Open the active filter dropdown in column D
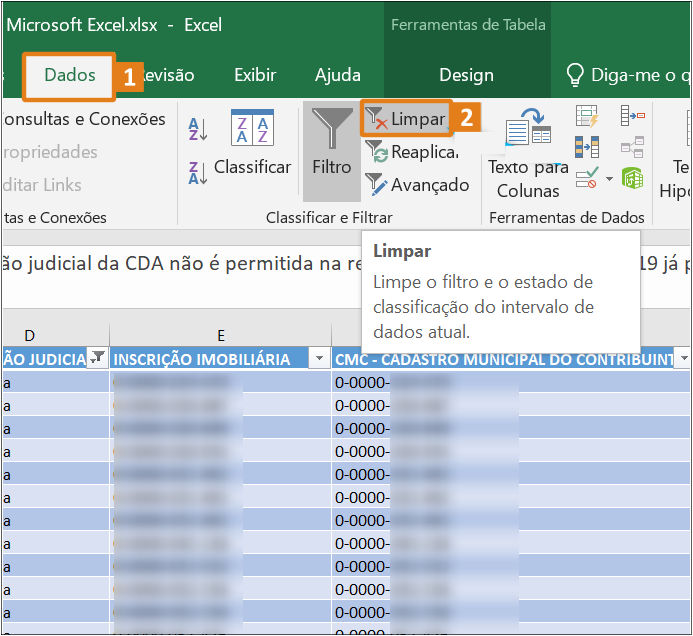This screenshot has width=693, height=636. [98, 359]
